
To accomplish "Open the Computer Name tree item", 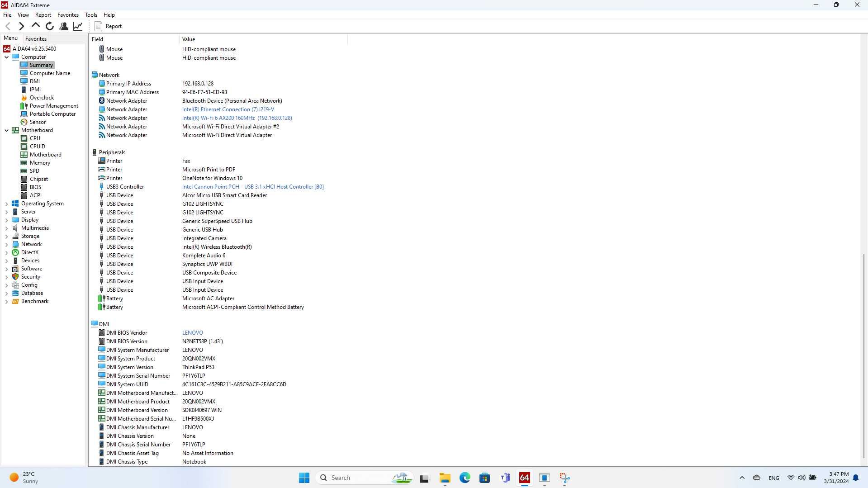I will point(50,73).
